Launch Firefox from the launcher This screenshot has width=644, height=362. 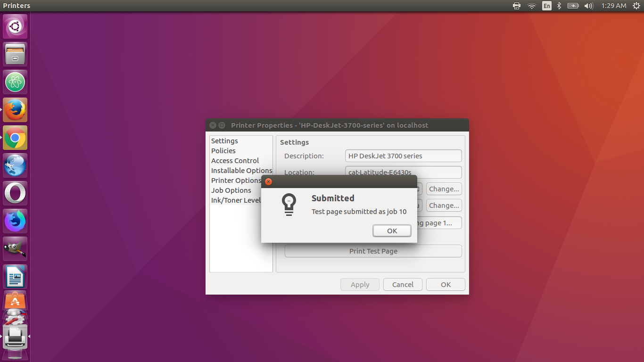click(x=15, y=110)
